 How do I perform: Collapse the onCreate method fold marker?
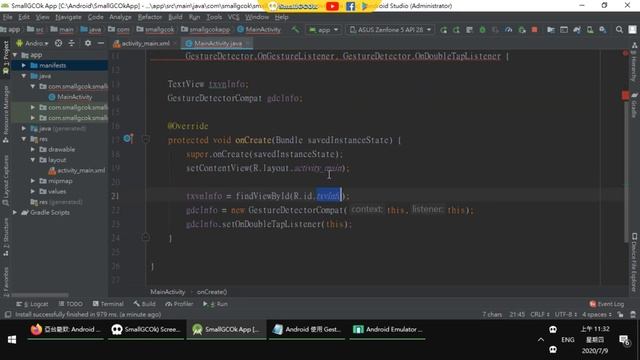(146, 140)
